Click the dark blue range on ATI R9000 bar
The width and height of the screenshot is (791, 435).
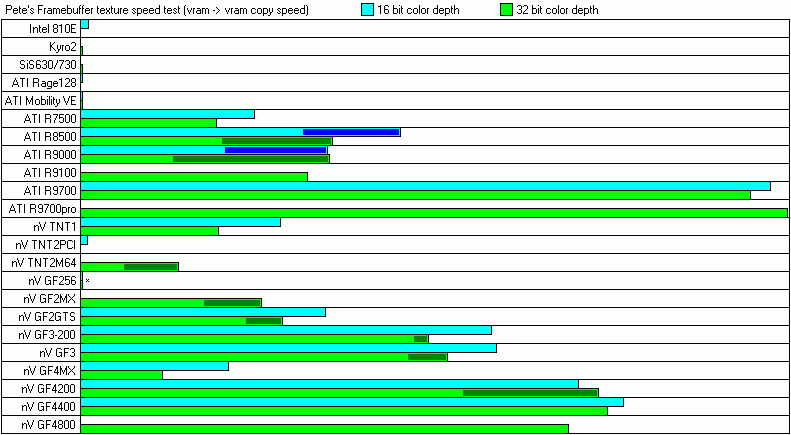point(275,150)
